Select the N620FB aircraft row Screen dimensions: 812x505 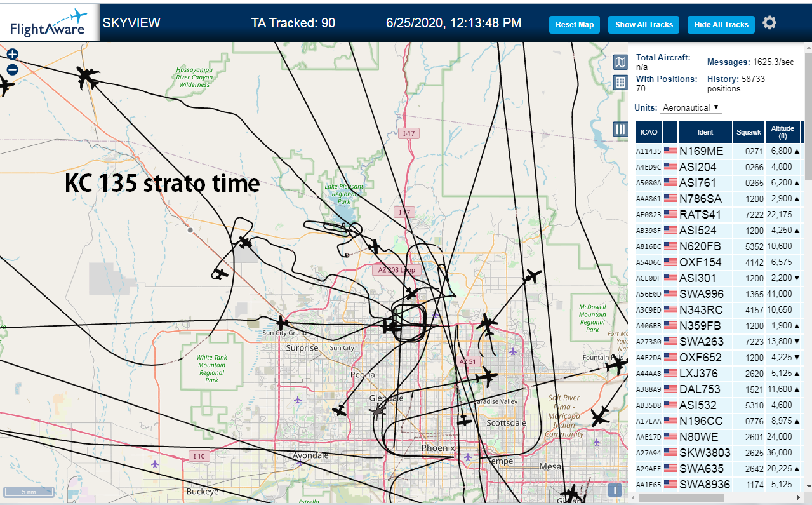coord(718,246)
